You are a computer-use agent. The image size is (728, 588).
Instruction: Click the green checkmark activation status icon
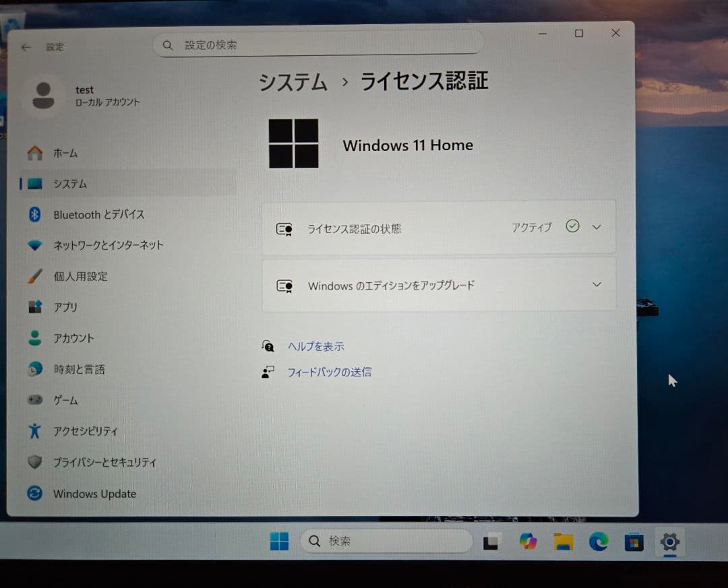[x=572, y=226]
